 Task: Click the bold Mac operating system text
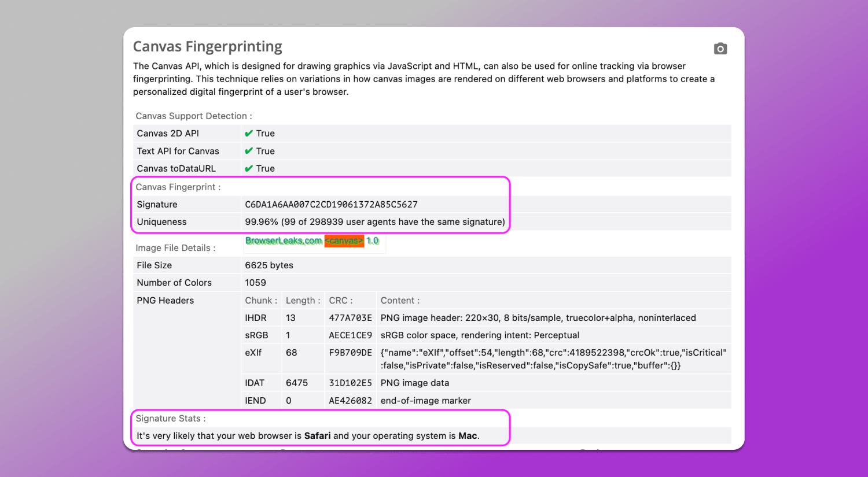(468, 436)
